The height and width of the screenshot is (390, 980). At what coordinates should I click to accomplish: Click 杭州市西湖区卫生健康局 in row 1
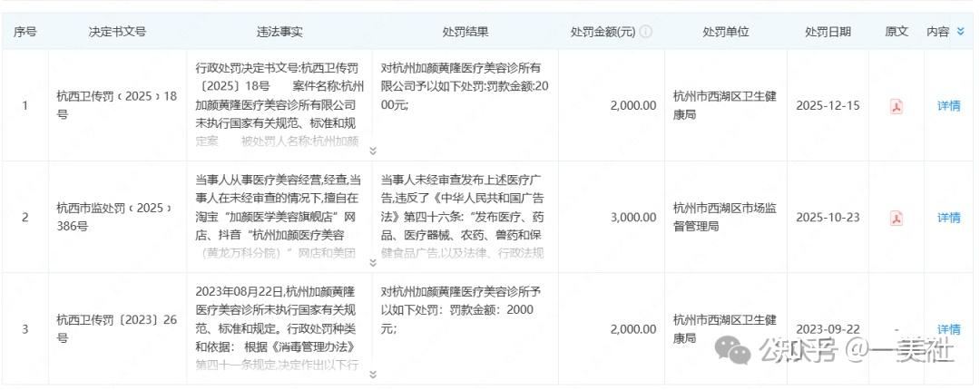(725, 105)
